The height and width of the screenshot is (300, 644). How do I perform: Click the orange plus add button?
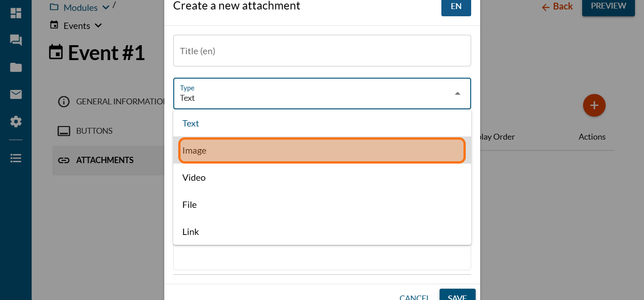click(594, 105)
